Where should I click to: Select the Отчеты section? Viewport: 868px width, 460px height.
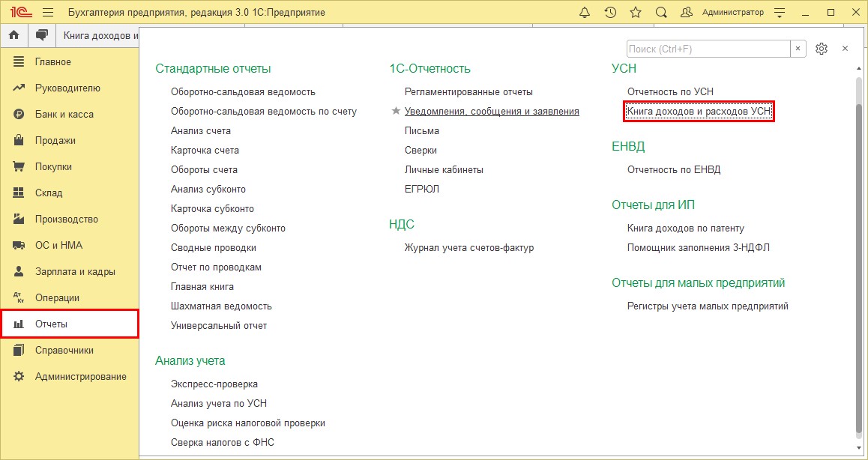coord(70,324)
